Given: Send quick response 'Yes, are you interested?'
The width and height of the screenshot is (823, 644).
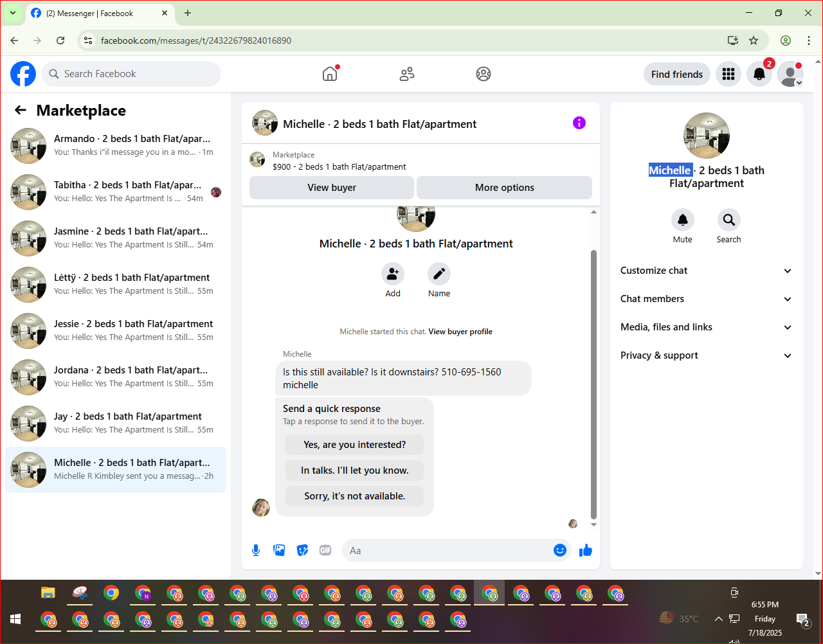Looking at the screenshot, I should [354, 445].
